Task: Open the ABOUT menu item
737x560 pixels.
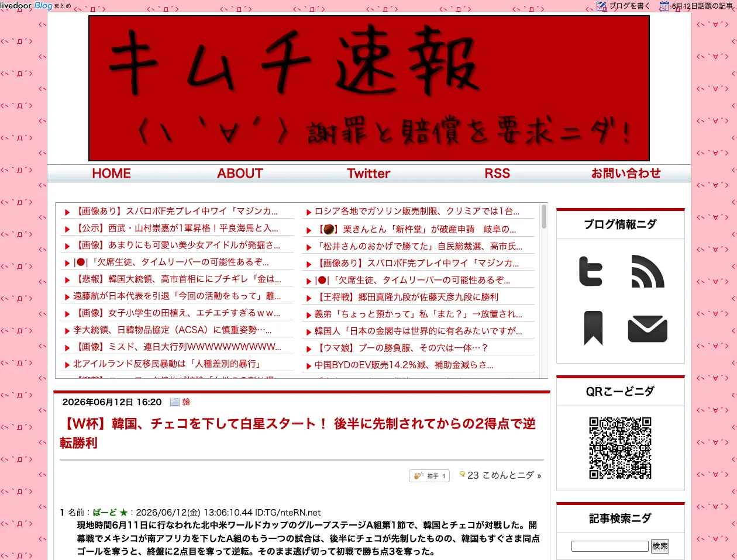Action: pyautogui.click(x=240, y=173)
